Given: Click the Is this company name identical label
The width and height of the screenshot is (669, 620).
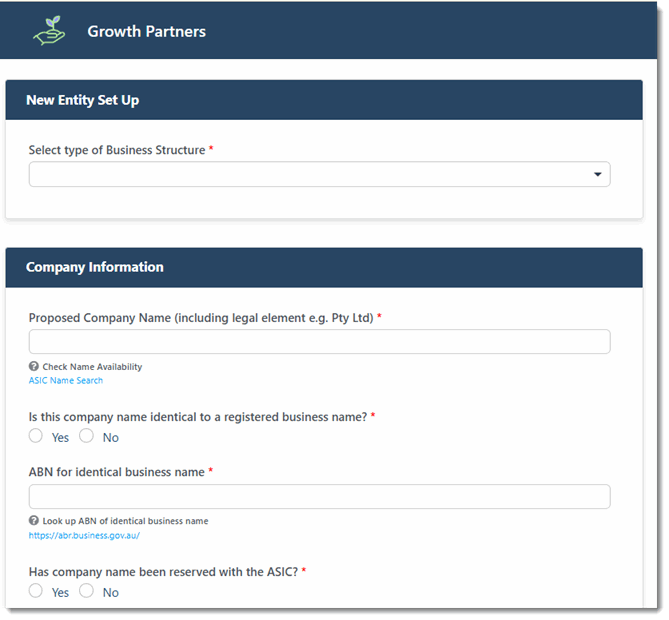Looking at the screenshot, I should (x=198, y=416).
